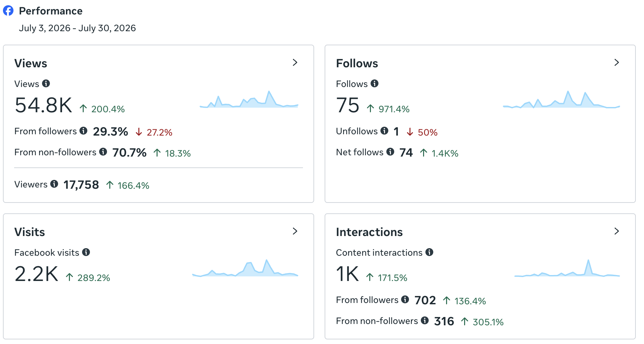Select the Interactions card heading
Viewport: 644px width, 344px height.
[369, 232]
